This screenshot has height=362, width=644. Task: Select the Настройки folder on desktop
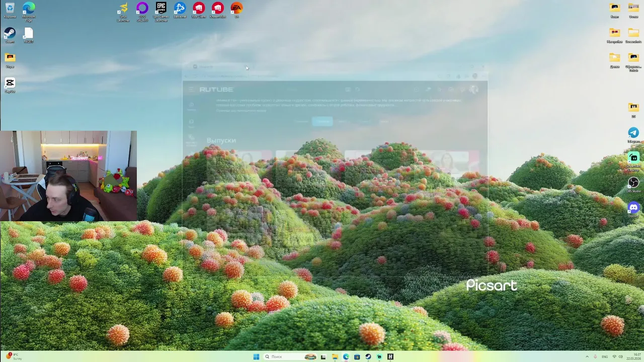pos(615,35)
